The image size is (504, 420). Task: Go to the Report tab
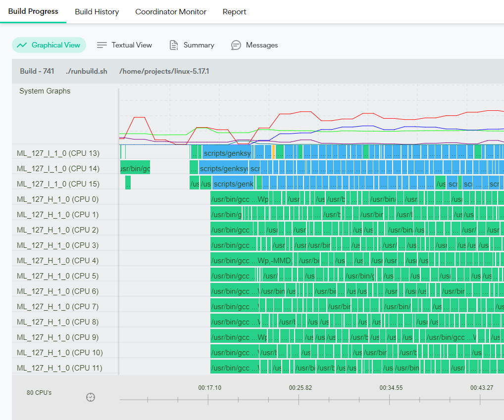pos(234,12)
